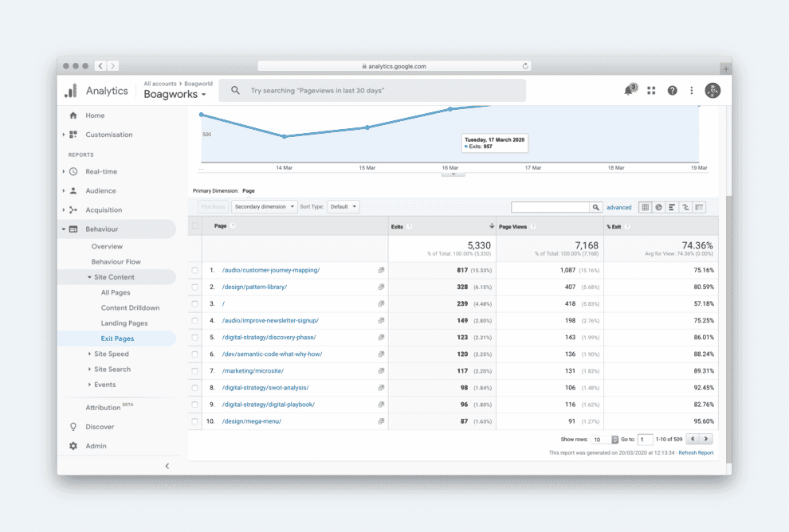This screenshot has height=532, width=789.
Task: Open the /digital-strategy/digital-playbook/ page link
Action: coord(269,405)
